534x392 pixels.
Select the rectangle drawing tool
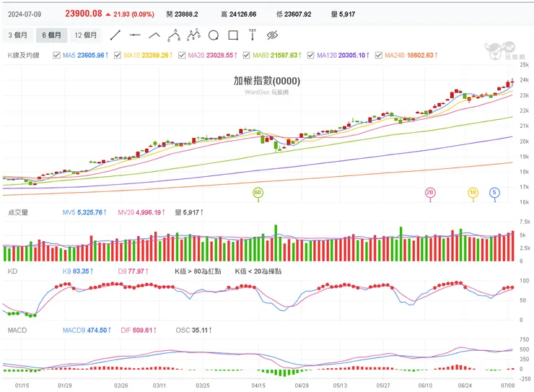(233, 35)
